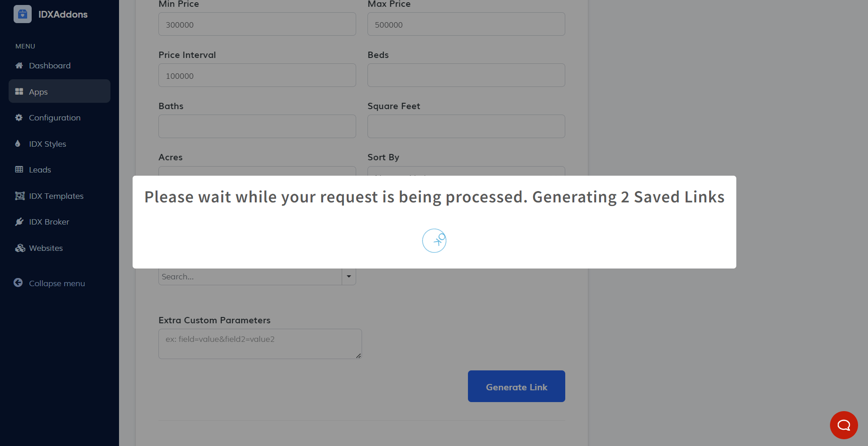
Task: Click the Apps grid icon
Action: tap(19, 91)
